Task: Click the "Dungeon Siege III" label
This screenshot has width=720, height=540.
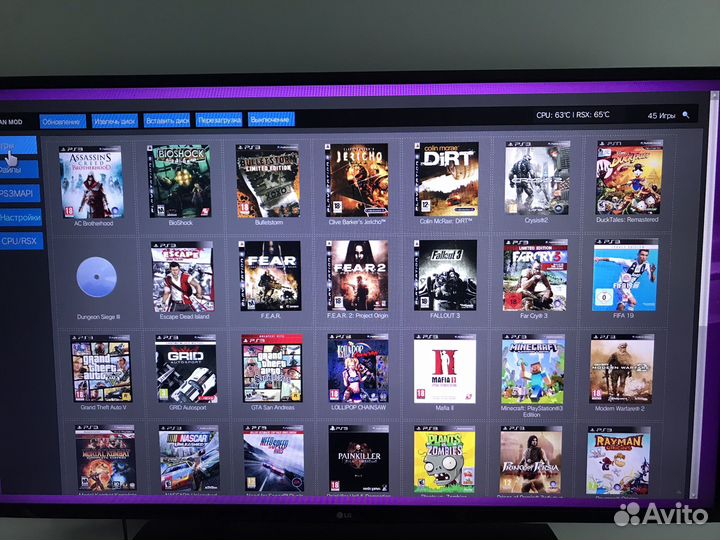Action: pos(98,317)
